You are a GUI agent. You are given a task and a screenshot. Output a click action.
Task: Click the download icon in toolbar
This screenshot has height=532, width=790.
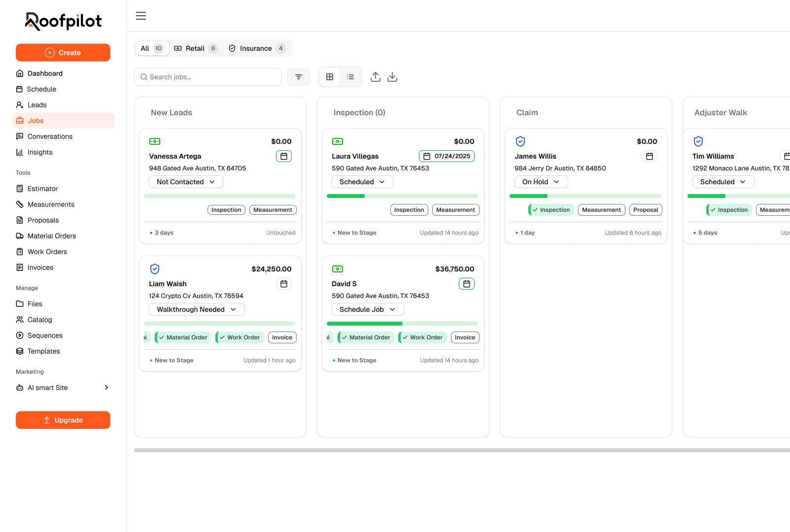[392, 77]
